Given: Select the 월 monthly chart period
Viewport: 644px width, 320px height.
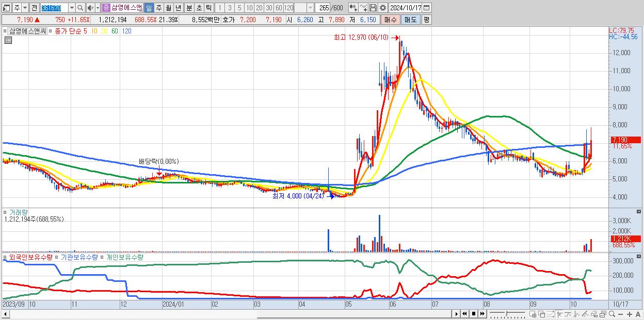Looking at the screenshot, I should pyautogui.click(x=168, y=8).
